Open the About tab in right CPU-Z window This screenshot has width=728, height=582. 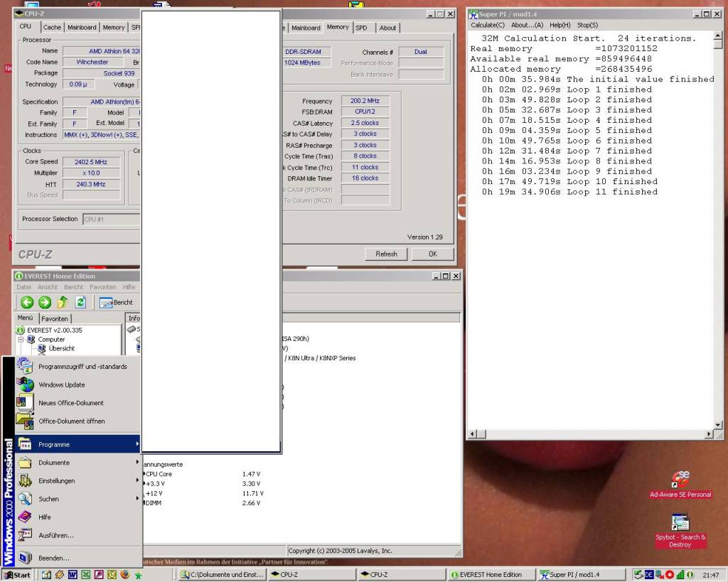387,28
